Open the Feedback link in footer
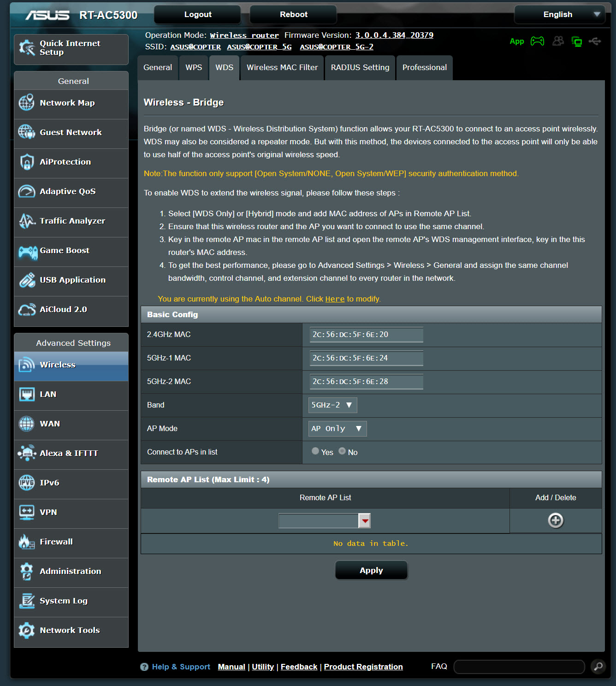The width and height of the screenshot is (616, 686). (299, 667)
